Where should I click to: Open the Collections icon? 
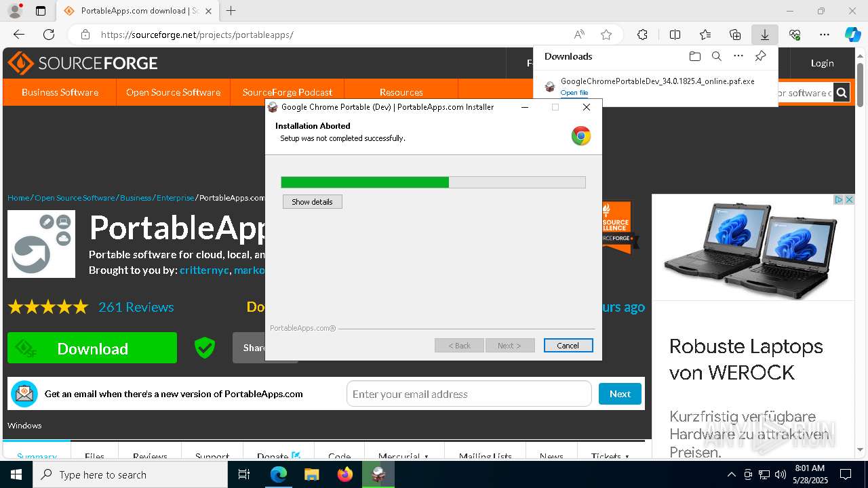(735, 35)
